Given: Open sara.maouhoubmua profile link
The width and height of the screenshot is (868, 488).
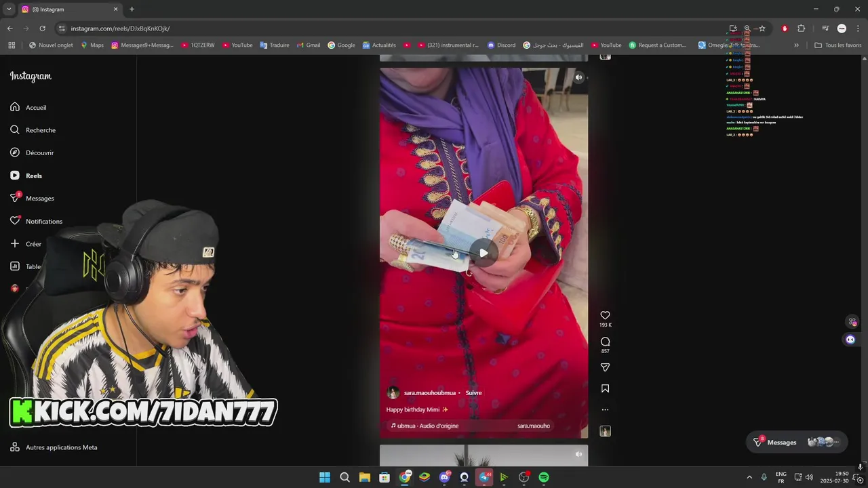Looking at the screenshot, I should tap(429, 392).
